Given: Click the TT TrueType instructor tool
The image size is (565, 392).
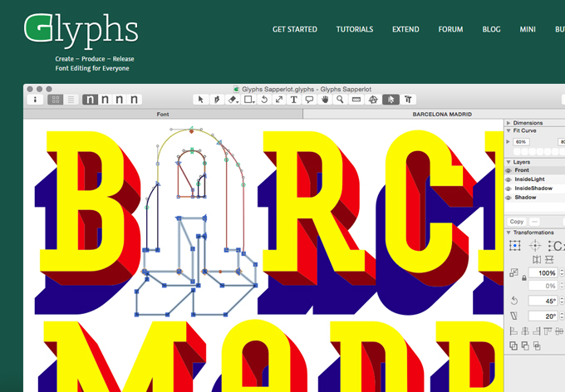Looking at the screenshot, I should tap(408, 100).
